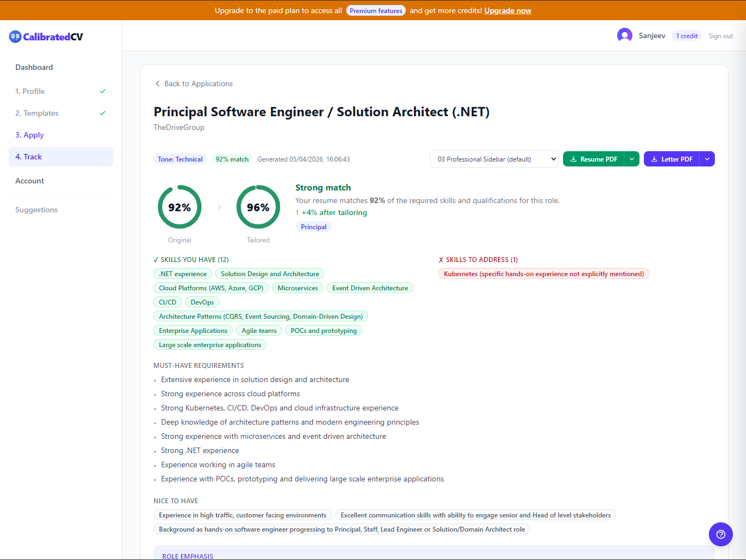The width and height of the screenshot is (746, 560).
Task: Click Event Driven Architecture chip
Action: click(370, 288)
